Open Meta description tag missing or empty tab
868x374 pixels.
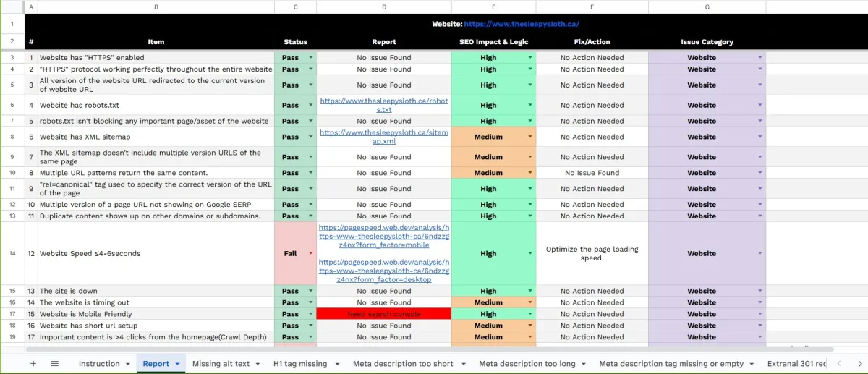pos(671,364)
